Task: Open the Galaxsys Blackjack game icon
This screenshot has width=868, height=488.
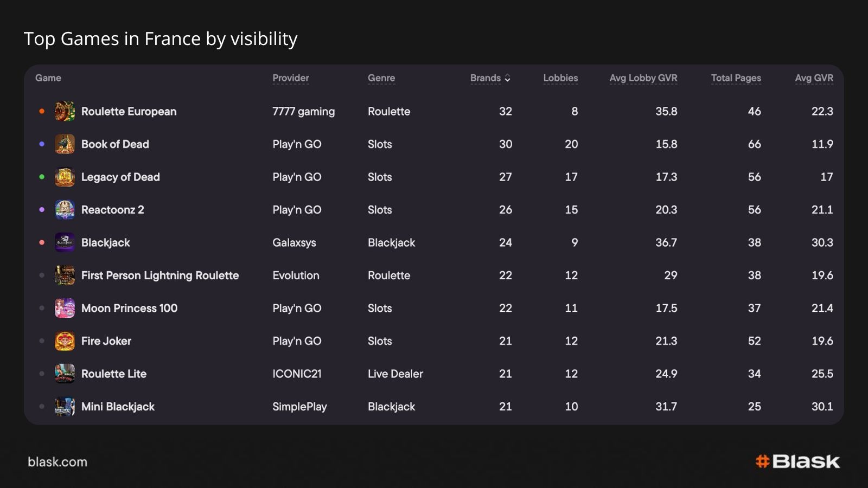Action: 65,242
